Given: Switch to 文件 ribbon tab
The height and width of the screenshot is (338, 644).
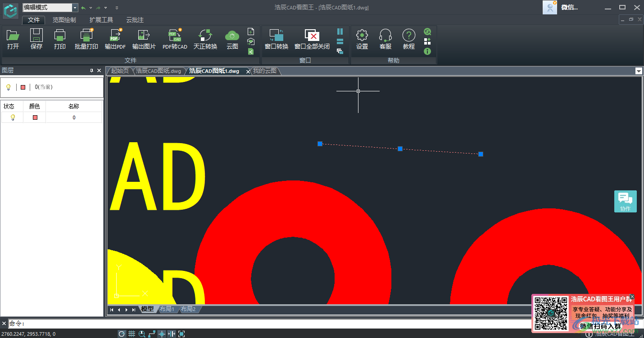Looking at the screenshot, I should [34, 20].
